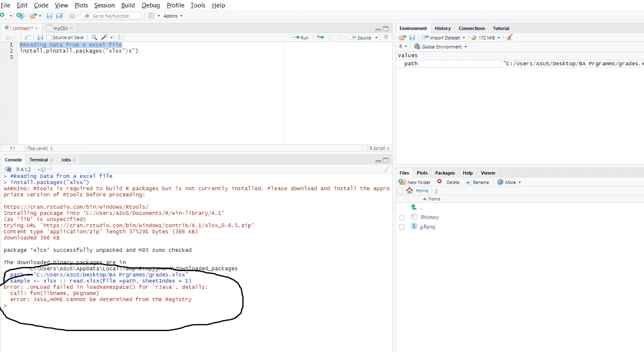
Task: Click Delete in Files pane
Action: coord(448,182)
